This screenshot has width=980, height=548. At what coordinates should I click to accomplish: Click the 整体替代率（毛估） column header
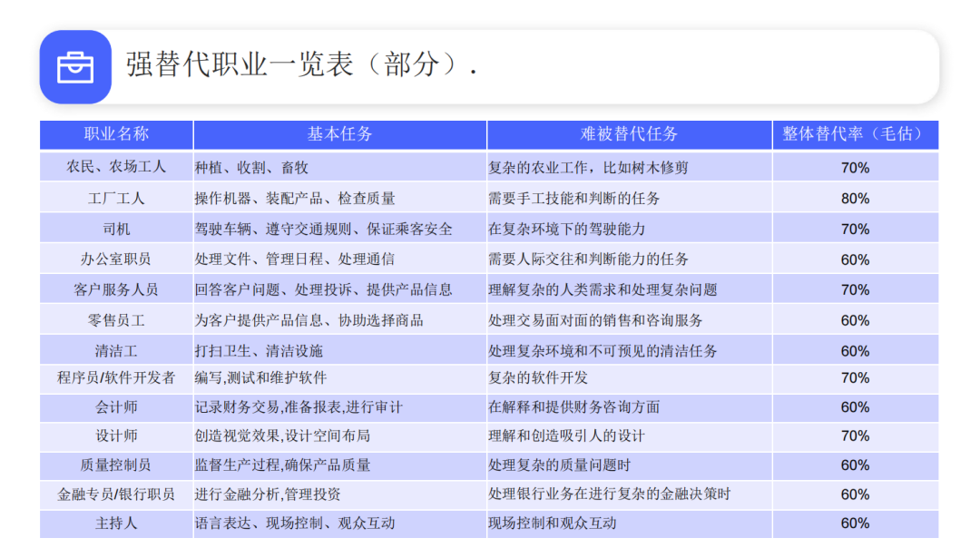(x=855, y=134)
